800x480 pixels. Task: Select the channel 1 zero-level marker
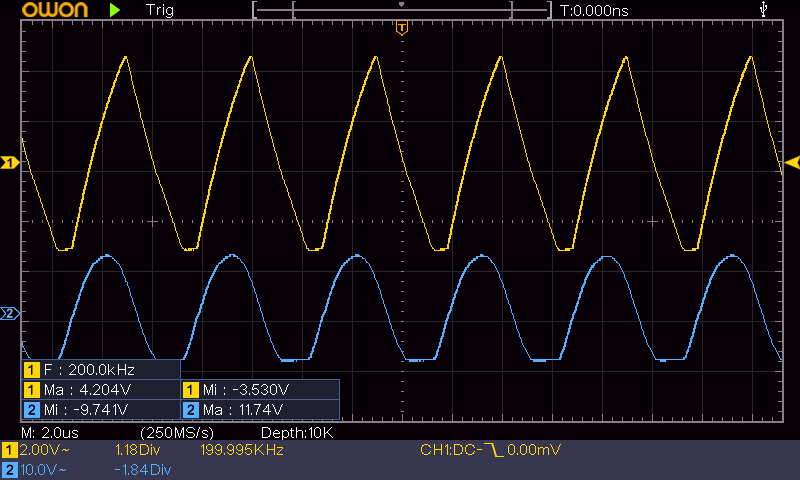tap(10, 163)
